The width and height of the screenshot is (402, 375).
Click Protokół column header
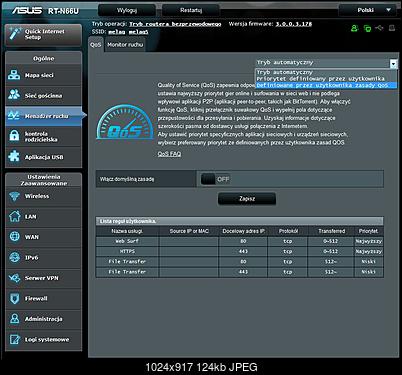pos(288,231)
